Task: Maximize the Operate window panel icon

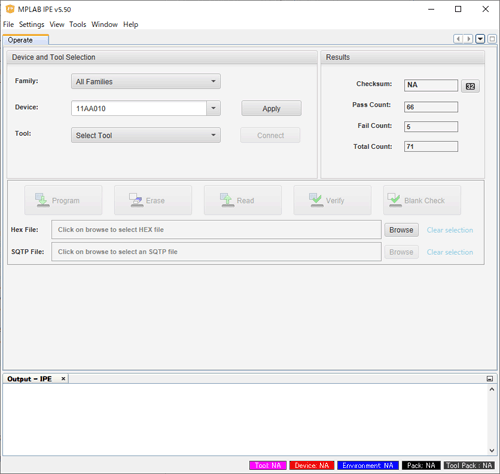Action: [492, 39]
